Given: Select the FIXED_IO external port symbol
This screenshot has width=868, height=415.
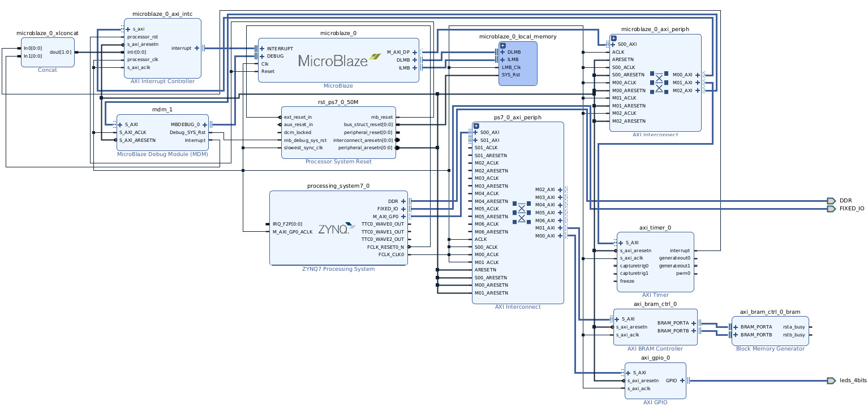Looking at the screenshot, I should click(x=831, y=209).
